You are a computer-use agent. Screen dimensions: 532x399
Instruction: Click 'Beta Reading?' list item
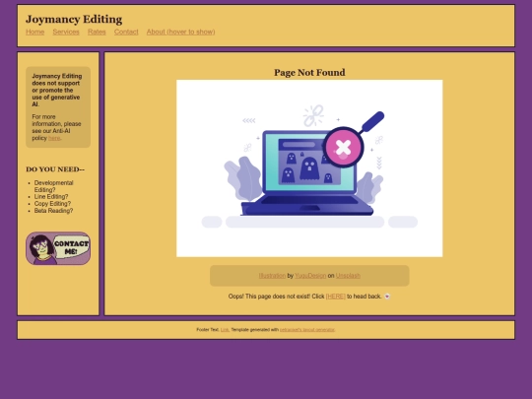point(53,211)
